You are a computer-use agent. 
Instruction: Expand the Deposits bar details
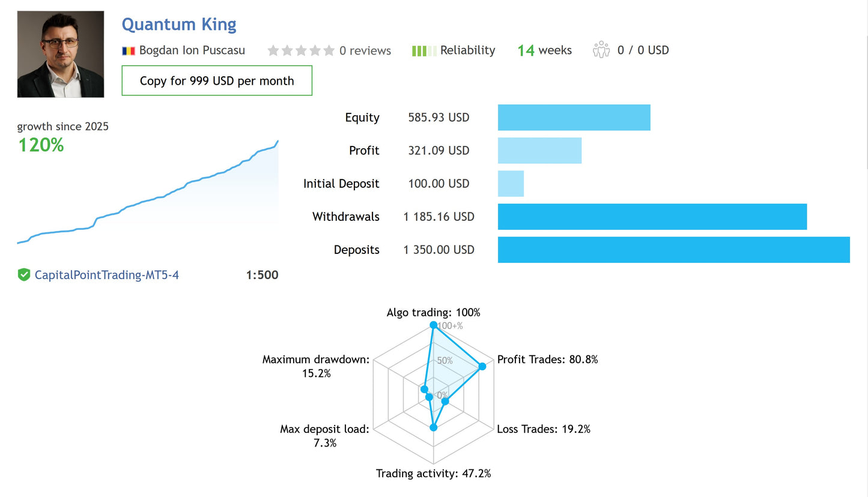pyautogui.click(x=673, y=250)
